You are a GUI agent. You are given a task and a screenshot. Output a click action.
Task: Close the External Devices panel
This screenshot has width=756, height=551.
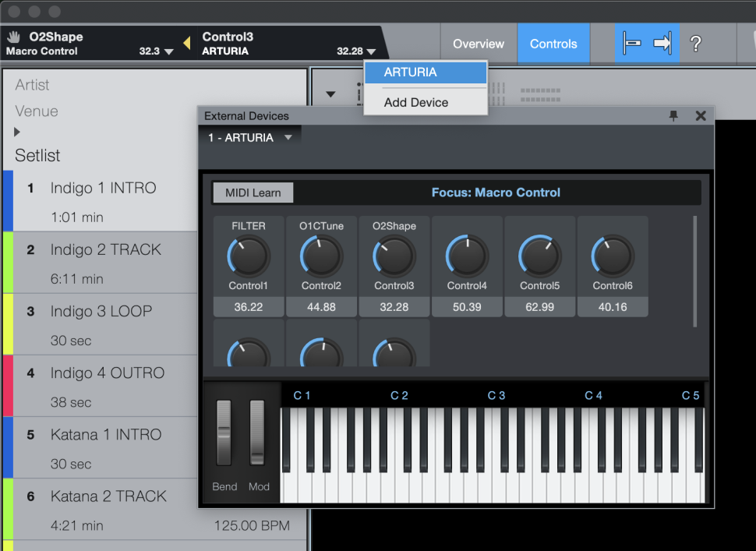tap(701, 115)
